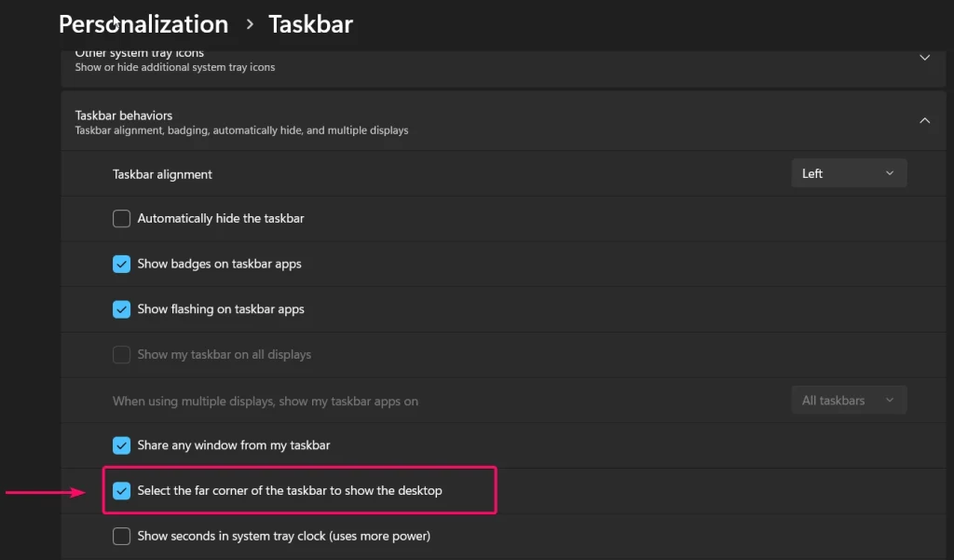This screenshot has height=560, width=954.
Task: Click 'When using multiple displays' label
Action: 266,401
